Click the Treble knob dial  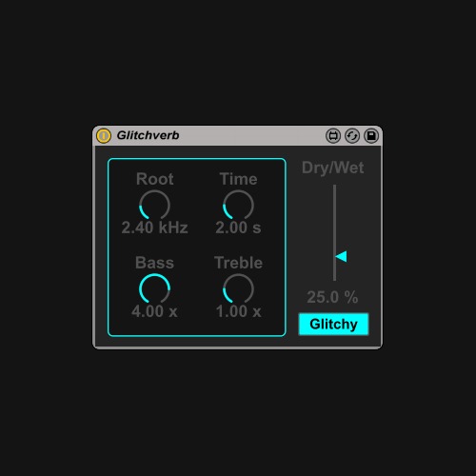(x=238, y=288)
